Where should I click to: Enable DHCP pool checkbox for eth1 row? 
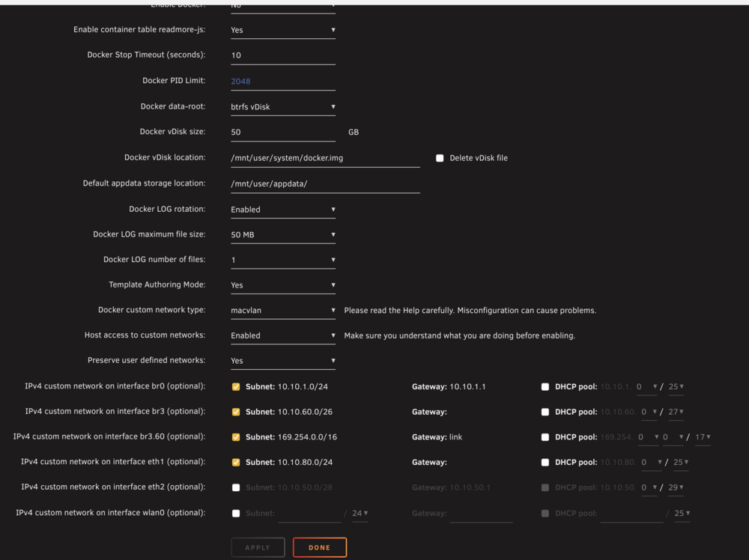[x=545, y=462]
